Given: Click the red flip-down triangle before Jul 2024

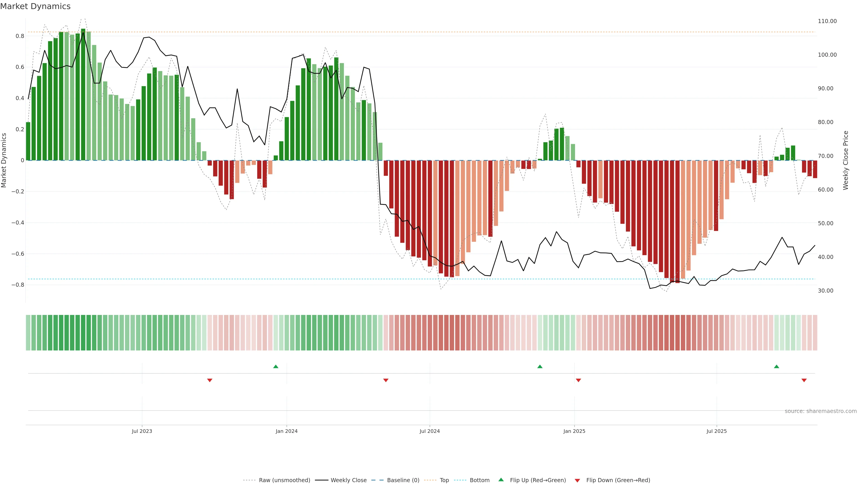Looking at the screenshot, I should pyautogui.click(x=386, y=380).
